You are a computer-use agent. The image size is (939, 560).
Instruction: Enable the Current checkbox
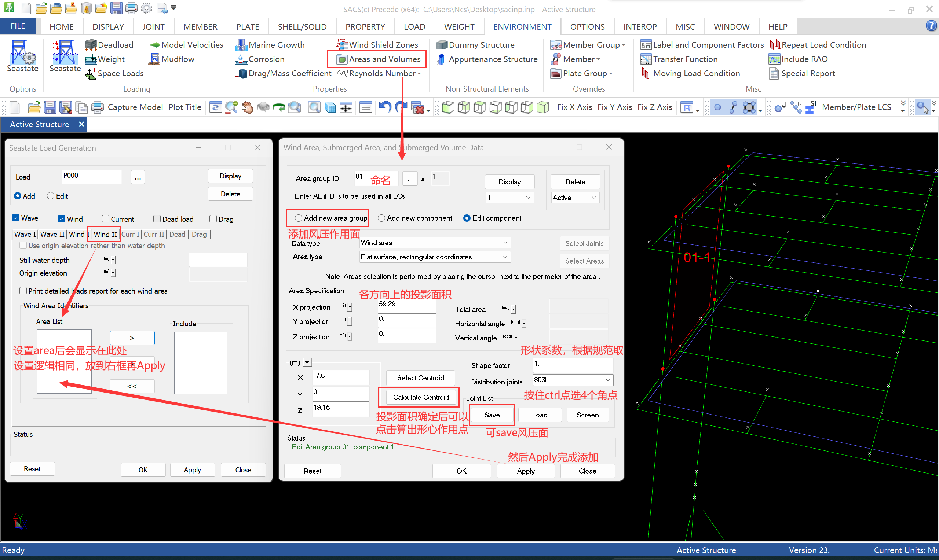click(106, 219)
